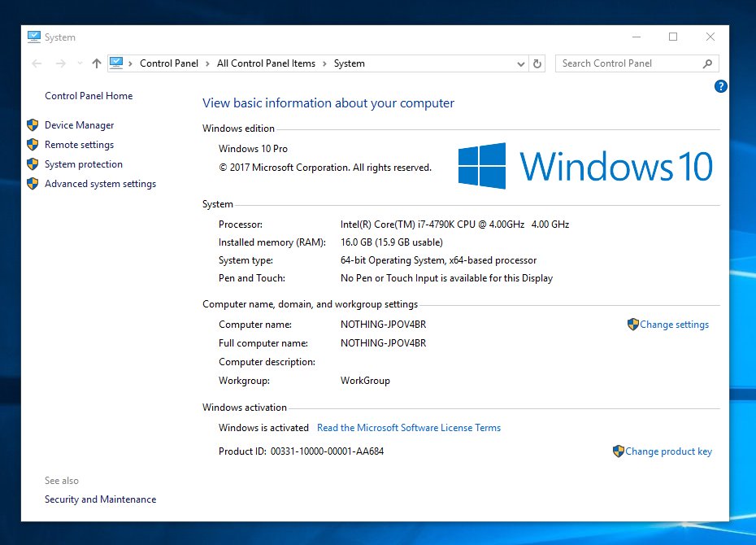The height and width of the screenshot is (545, 756).
Task: Expand the chevron right of "Control Panel" breadcrumb
Action: (207, 63)
